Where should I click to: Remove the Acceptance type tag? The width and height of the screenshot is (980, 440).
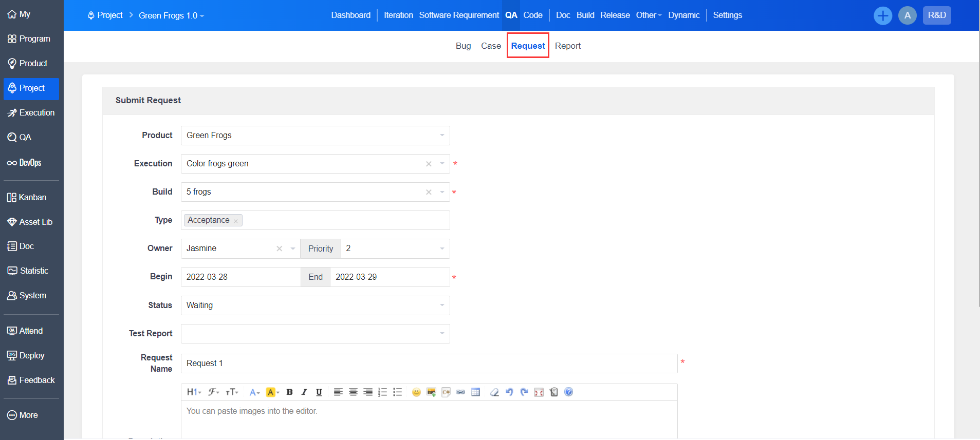[236, 221]
